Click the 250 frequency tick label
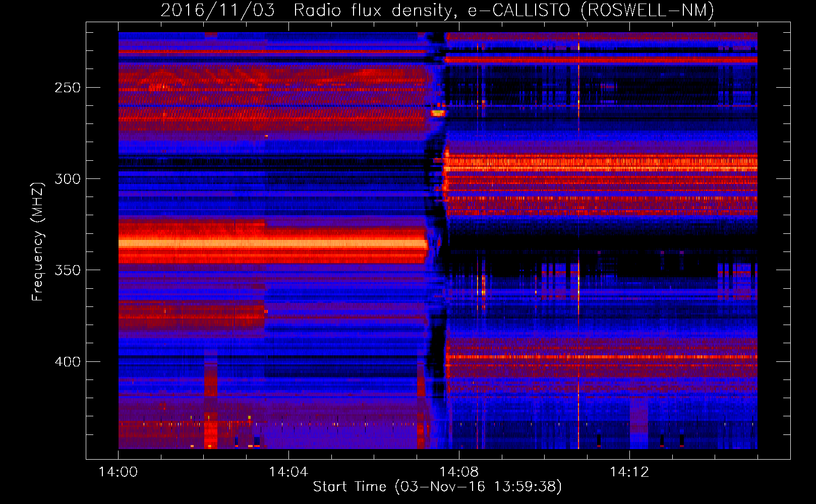816x504 pixels. 68,88
